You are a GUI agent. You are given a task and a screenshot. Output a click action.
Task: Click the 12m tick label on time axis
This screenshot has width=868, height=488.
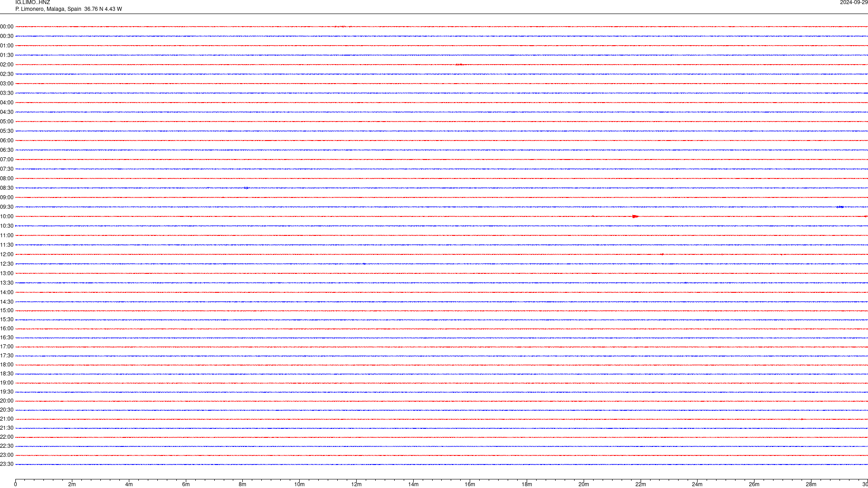click(x=356, y=484)
